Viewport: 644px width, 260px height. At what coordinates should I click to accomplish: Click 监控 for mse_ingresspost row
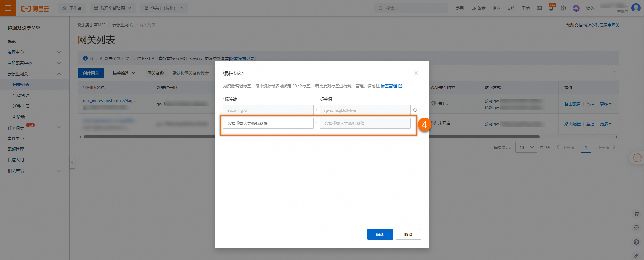click(x=590, y=104)
